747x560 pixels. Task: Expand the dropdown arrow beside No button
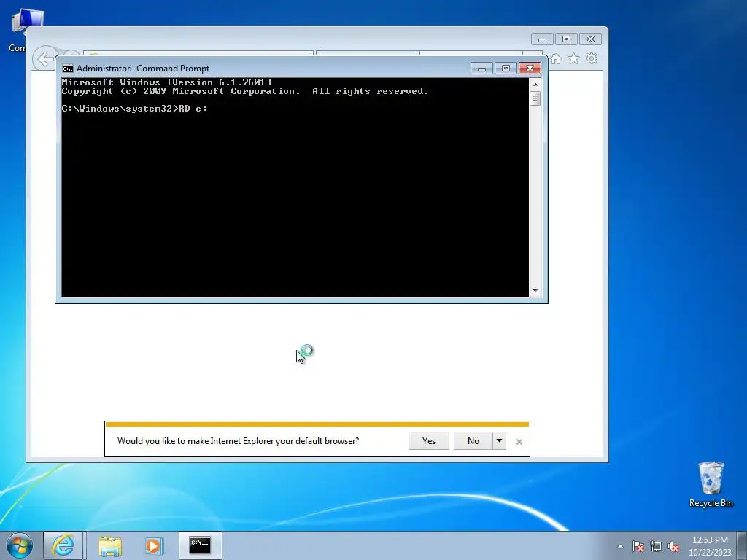coord(499,441)
